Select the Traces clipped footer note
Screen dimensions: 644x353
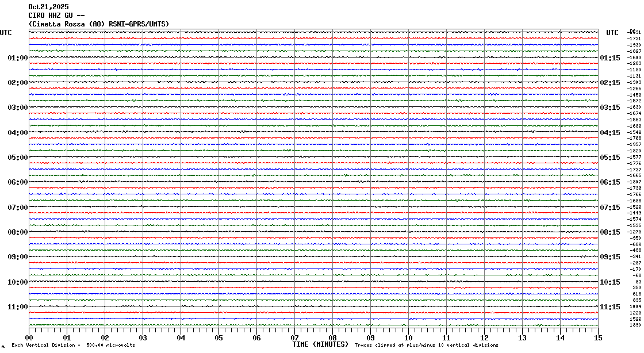click(x=427, y=346)
